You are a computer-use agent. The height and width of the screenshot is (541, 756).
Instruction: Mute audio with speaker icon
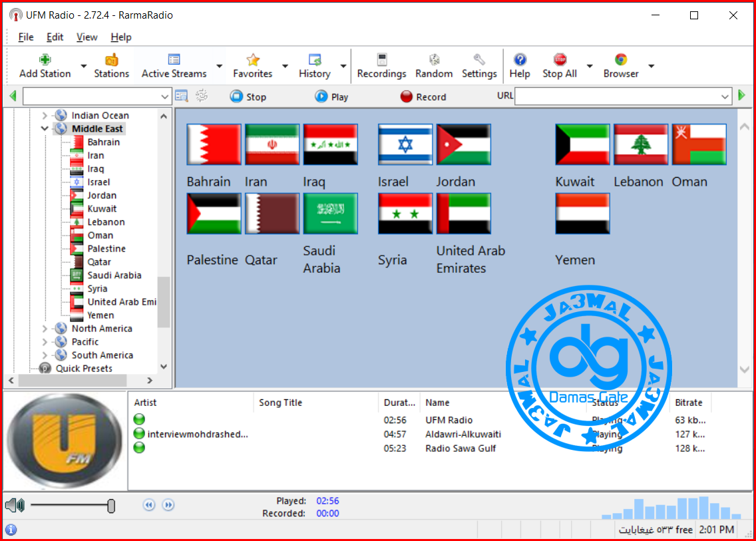click(x=15, y=505)
